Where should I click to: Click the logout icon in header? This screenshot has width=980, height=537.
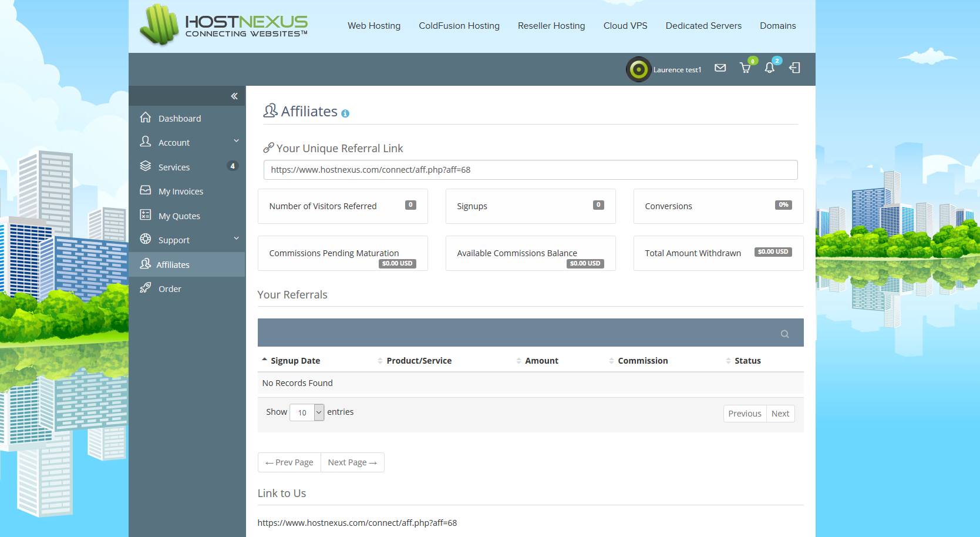[794, 68]
